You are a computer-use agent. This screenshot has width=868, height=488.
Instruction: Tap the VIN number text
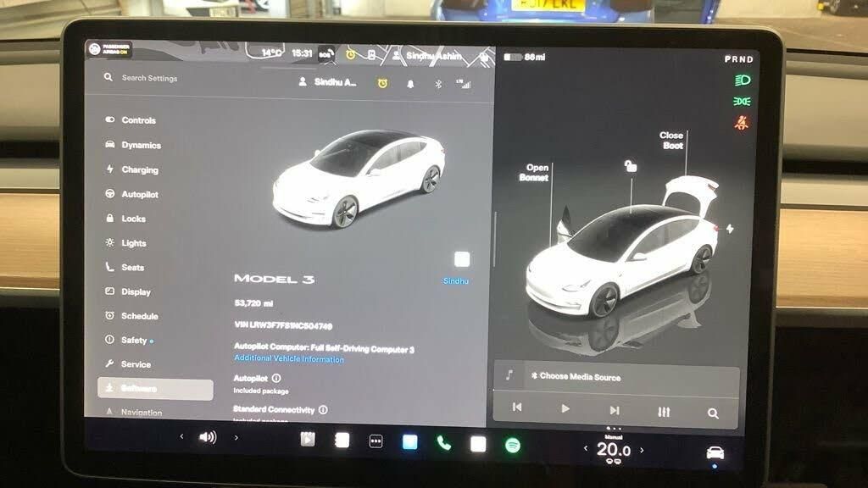pos(283,325)
